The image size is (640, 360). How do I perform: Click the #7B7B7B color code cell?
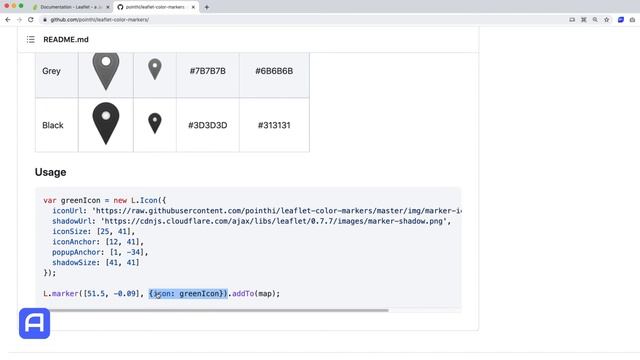coord(208,71)
